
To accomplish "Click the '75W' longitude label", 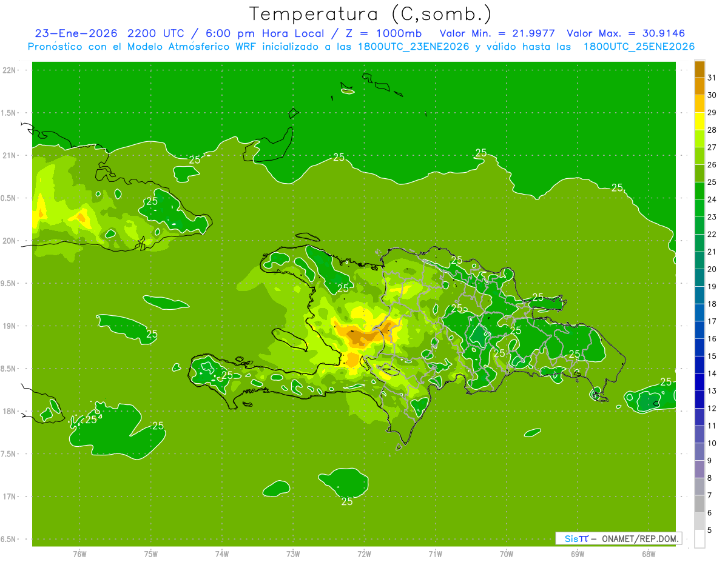I will point(151,554).
